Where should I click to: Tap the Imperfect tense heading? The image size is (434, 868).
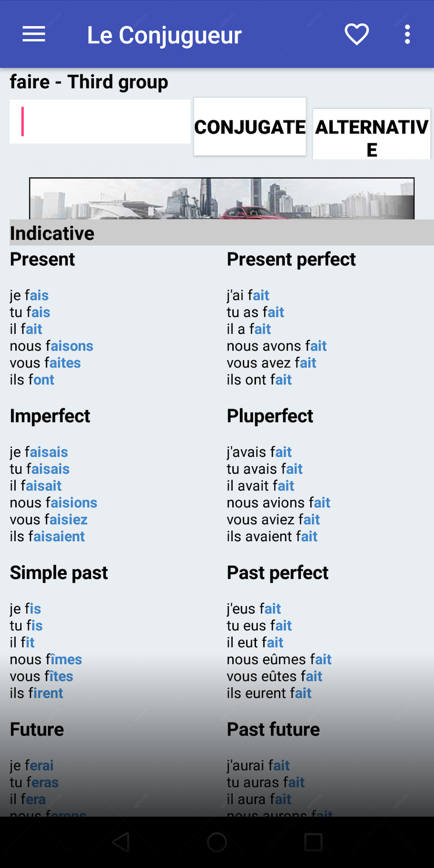point(50,416)
